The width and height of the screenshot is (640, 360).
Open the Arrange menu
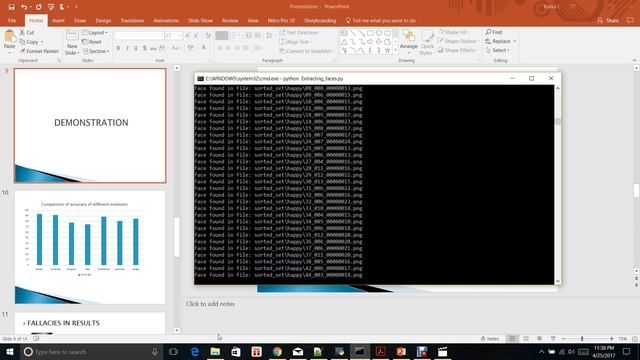click(x=408, y=42)
